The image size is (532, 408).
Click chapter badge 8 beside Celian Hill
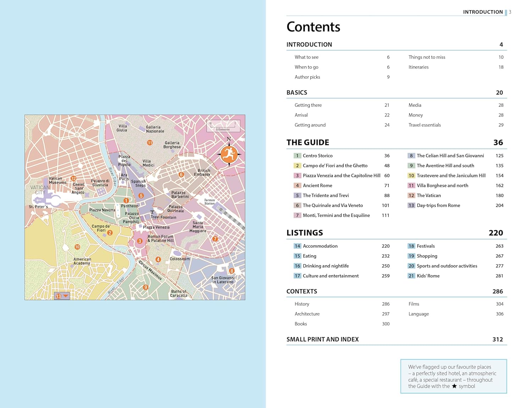click(x=411, y=156)
